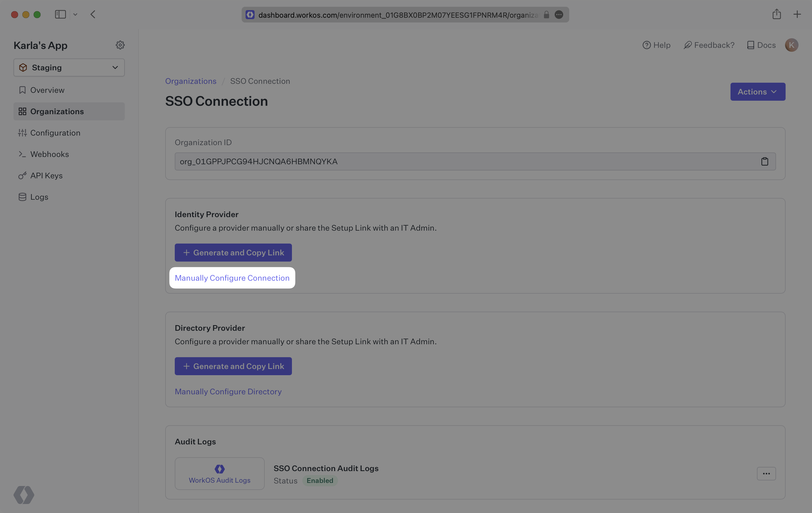Click the Webhooks terminal icon

coord(22,154)
